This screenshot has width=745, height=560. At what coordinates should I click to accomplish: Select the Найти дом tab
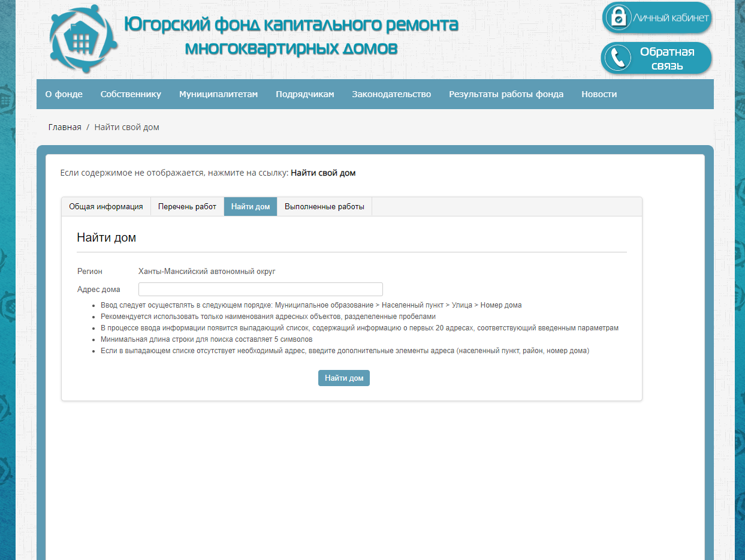[251, 206]
